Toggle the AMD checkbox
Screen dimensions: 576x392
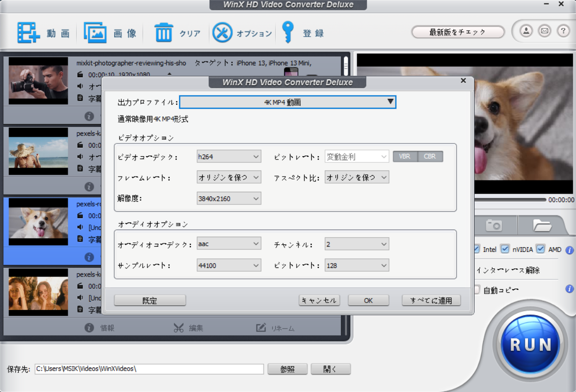pos(540,249)
